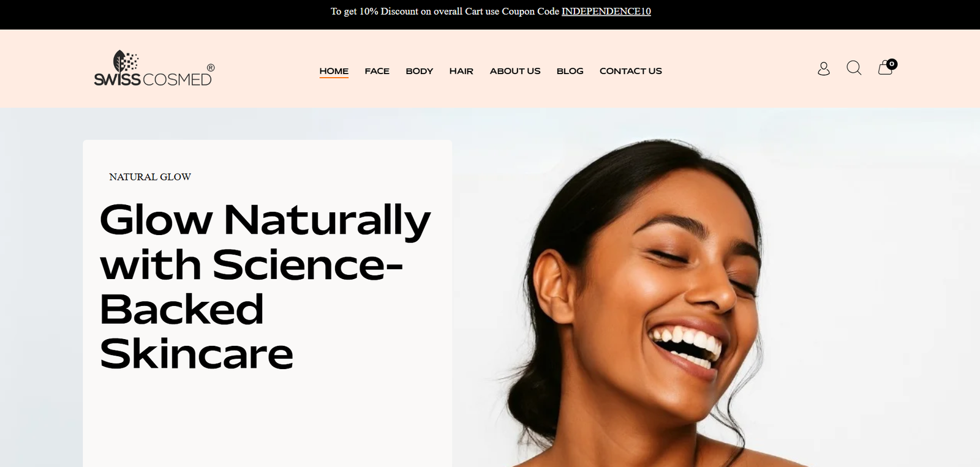Click the white hero text card
The height and width of the screenshot is (467, 980).
[268, 304]
